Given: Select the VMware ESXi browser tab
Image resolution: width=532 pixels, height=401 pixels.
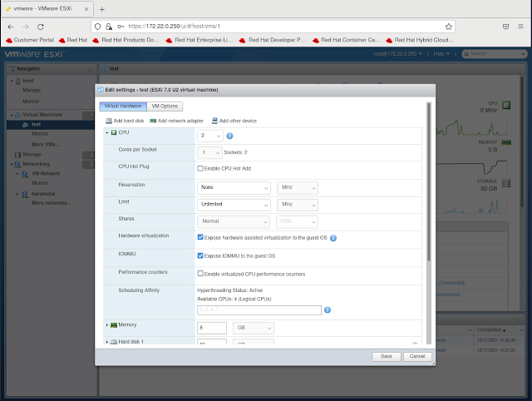Looking at the screenshot, I should [47, 9].
